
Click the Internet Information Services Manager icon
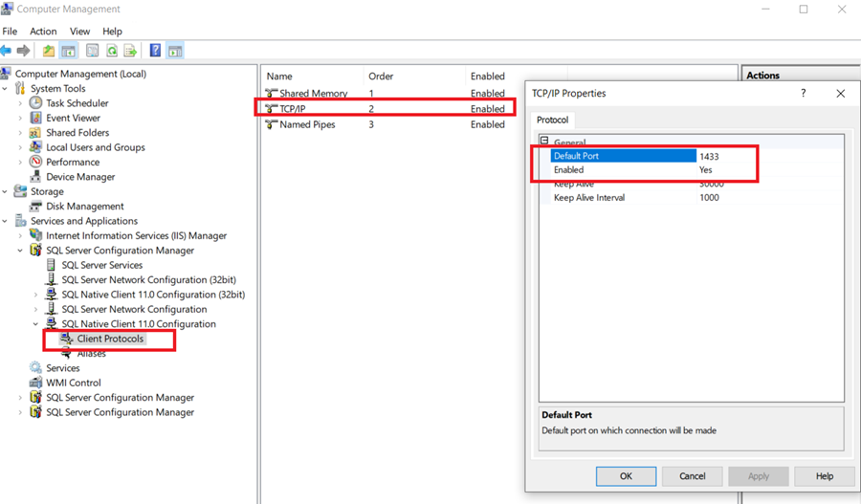click(35, 235)
